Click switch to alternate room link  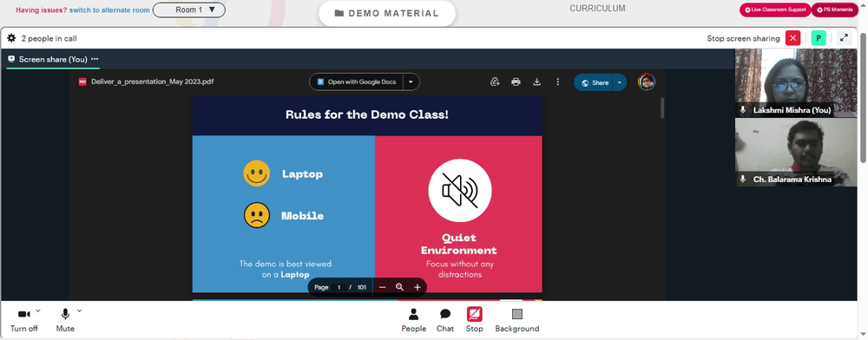[109, 10]
